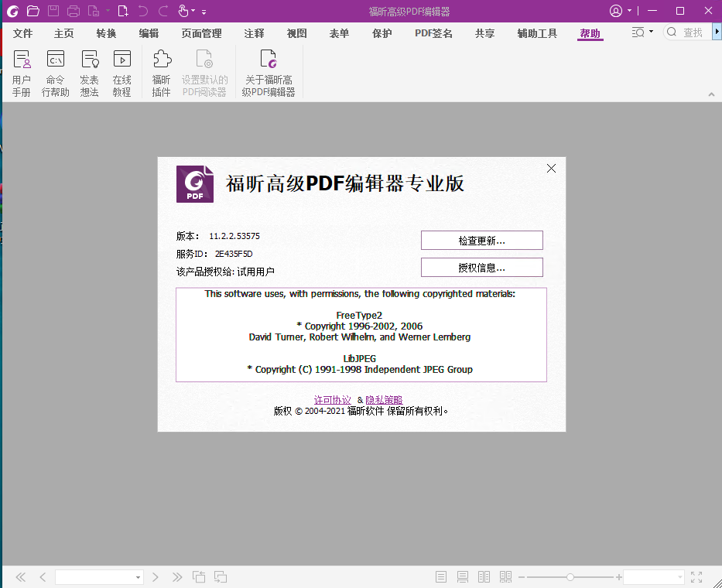
Task: Launch the 在线教程 online tutorial
Action: tap(122, 73)
